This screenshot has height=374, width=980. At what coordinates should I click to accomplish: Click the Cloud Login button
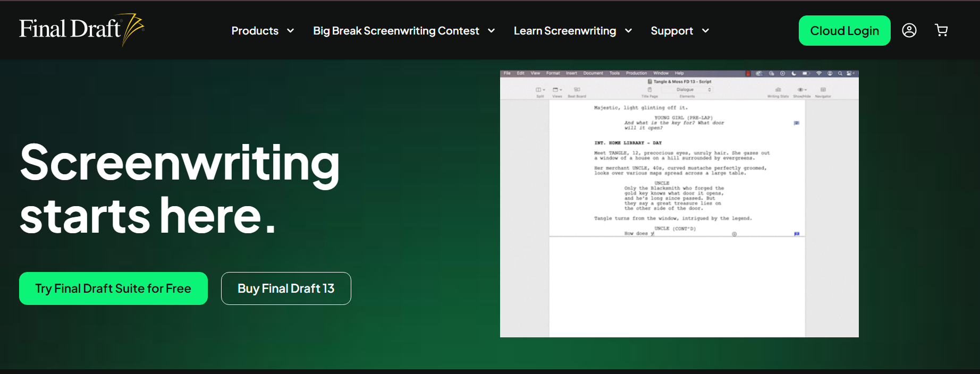click(844, 31)
